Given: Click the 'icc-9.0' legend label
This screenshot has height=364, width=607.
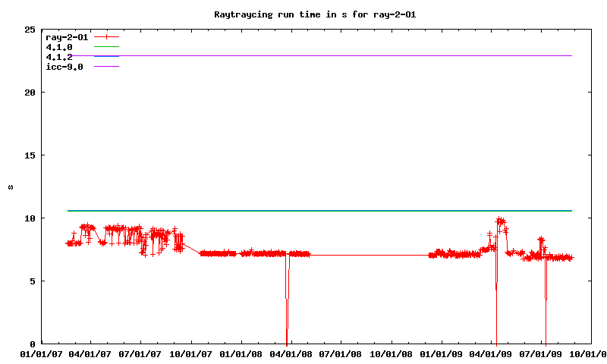Looking at the screenshot, I should [64, 67].
